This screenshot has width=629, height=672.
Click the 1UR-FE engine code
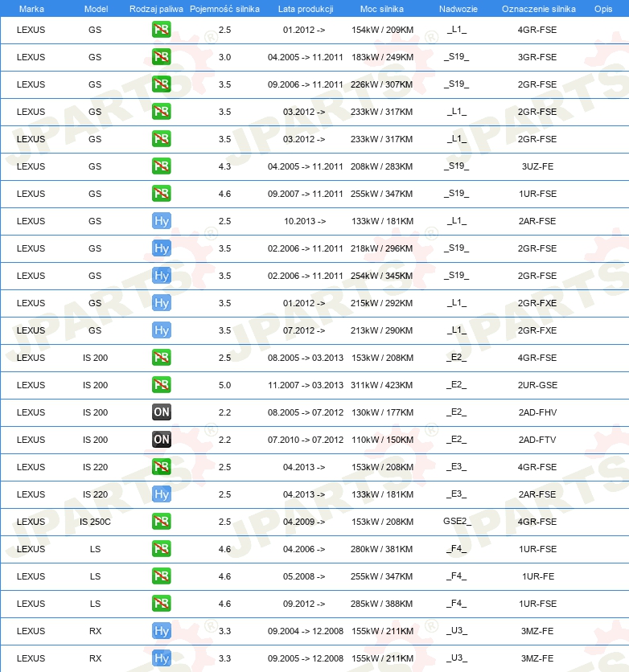pyautogui.click(x=537, y=576)
